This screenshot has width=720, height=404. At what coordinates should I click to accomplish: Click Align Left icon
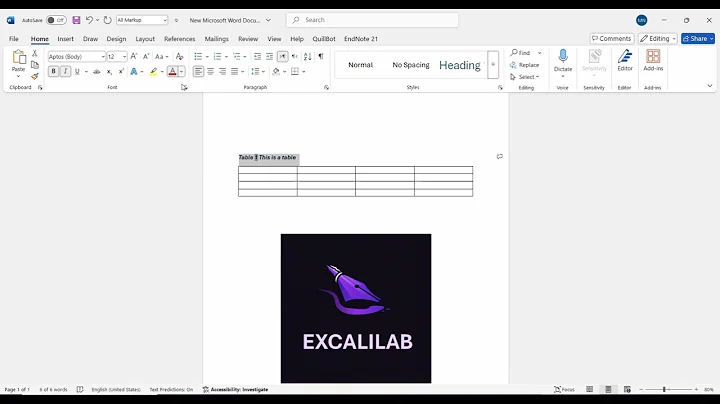click(x=198, y=72)
